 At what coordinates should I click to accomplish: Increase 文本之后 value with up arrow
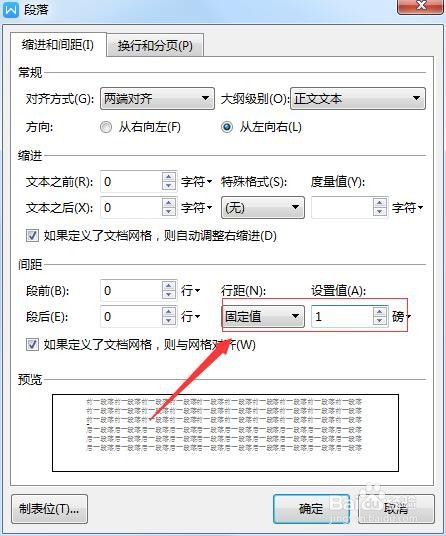169,203
